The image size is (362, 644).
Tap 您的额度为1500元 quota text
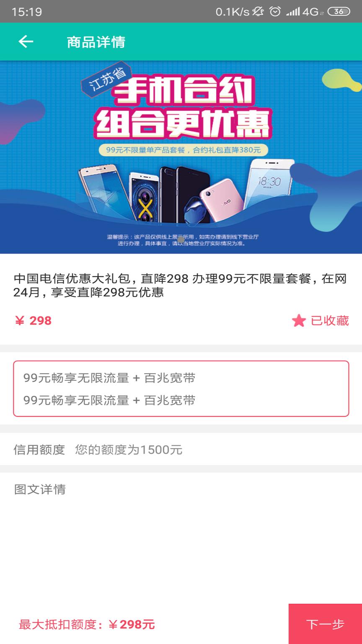[129, 450]
